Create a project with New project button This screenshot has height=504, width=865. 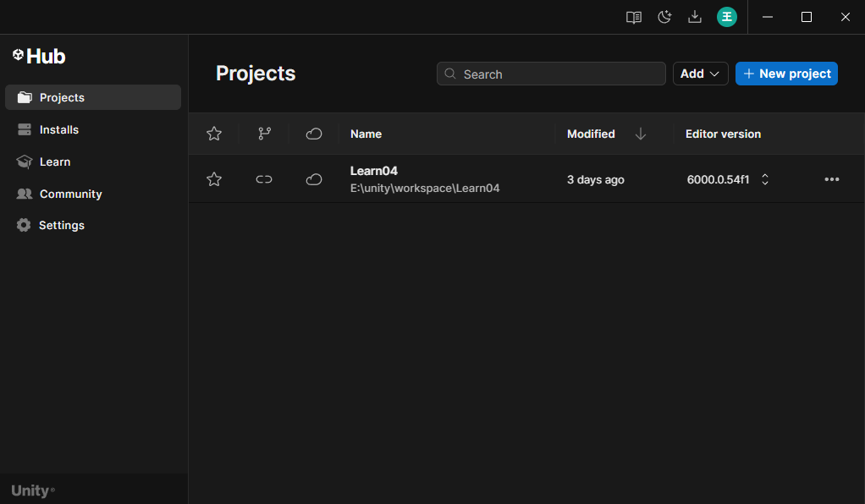pos(786,74)
